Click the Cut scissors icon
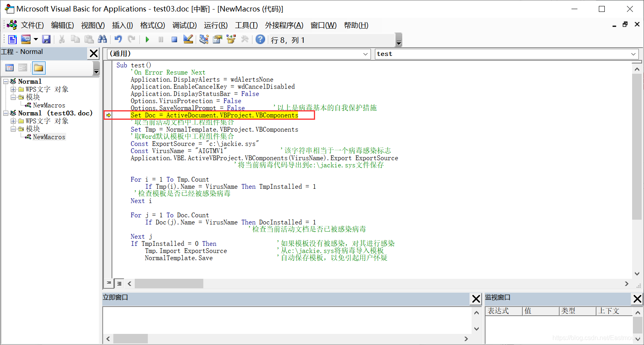Screen dimensions: 644x345 click(62, 39)
